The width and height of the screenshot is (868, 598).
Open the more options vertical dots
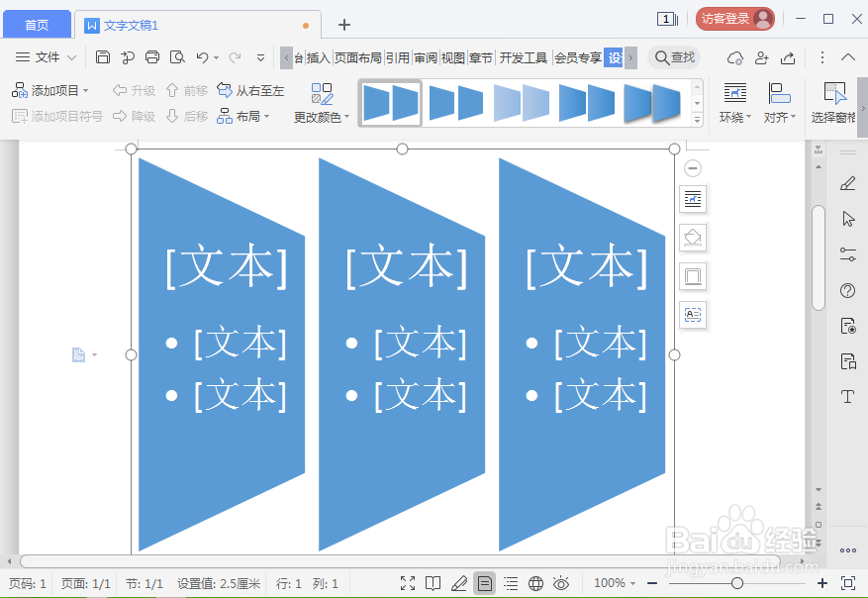click(822, 57)
